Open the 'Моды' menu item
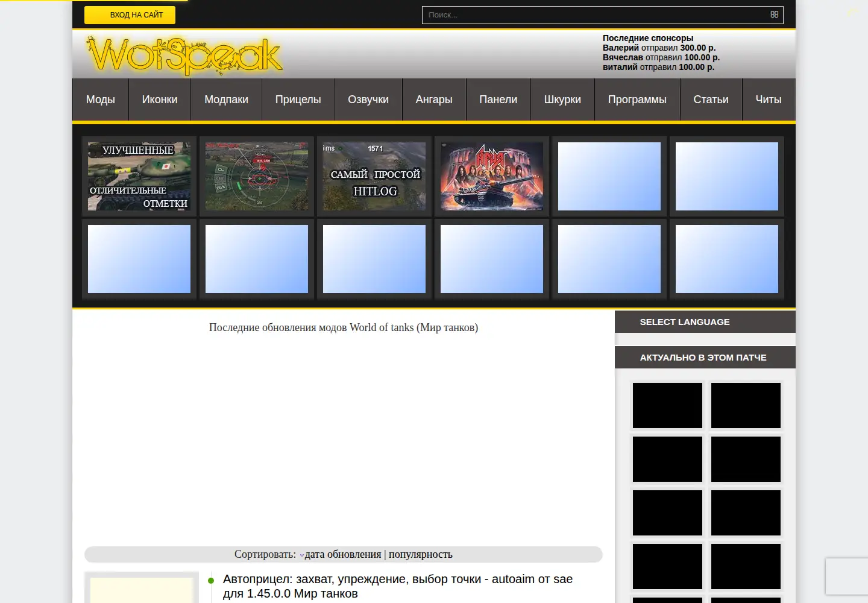The width and height of the screenshot is (868, 603). (x=101, y=99)
